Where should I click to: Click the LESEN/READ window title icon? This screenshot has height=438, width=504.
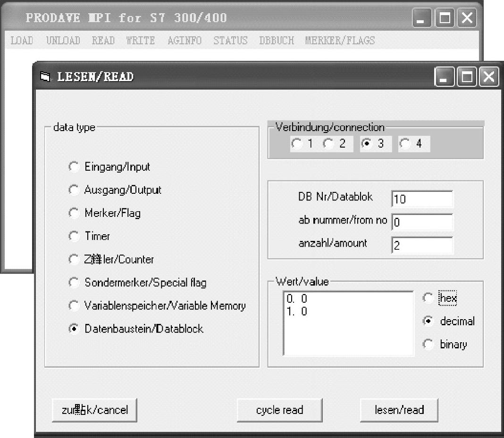(x=45, y=77)
